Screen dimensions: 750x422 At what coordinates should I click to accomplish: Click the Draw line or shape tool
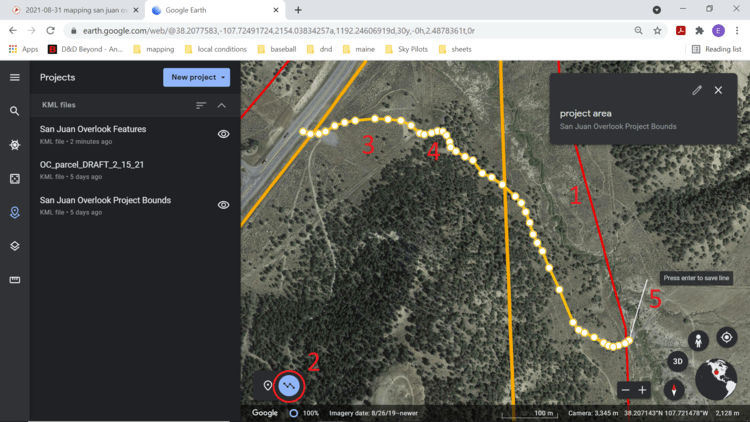click(290, 385)
